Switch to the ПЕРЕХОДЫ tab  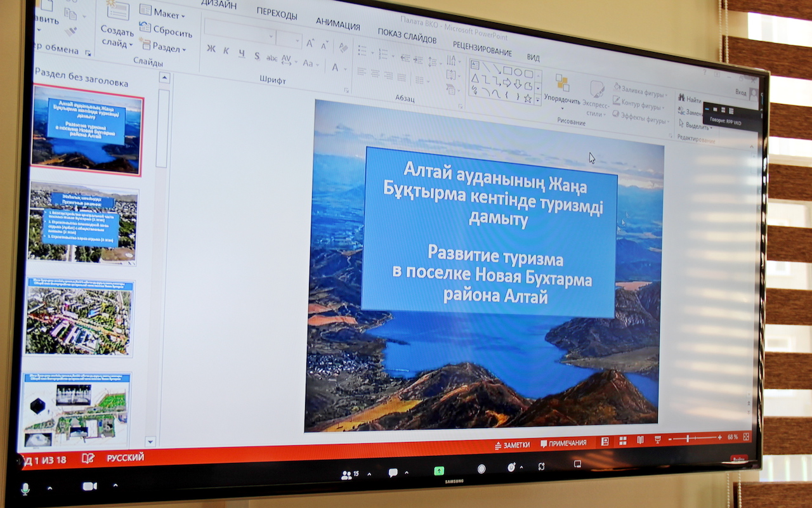277,13
